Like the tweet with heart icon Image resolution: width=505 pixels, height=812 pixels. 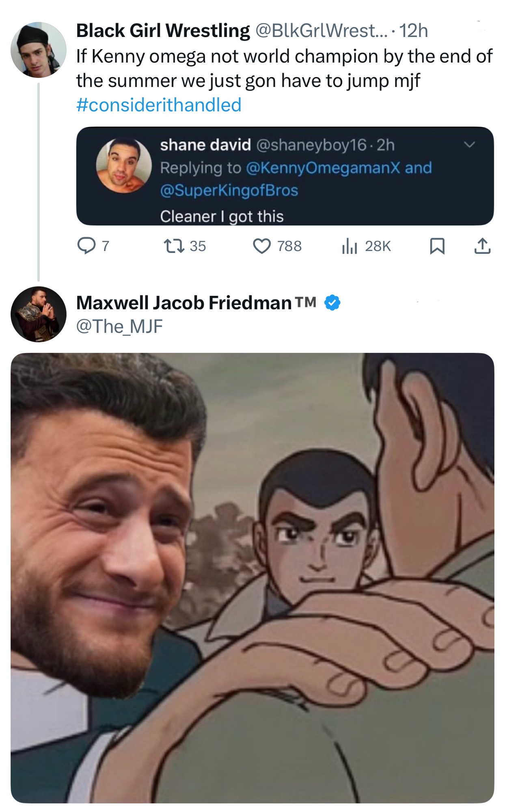[262, 246]
